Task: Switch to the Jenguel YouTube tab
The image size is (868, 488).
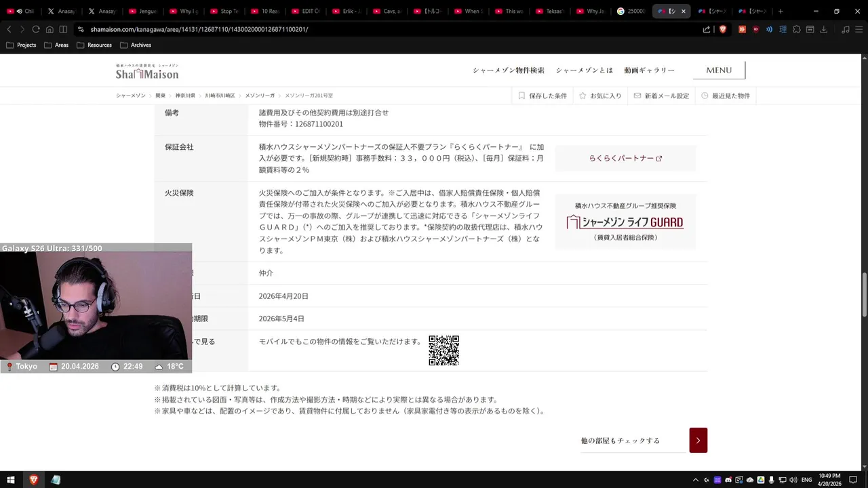Action: (142, 12)
